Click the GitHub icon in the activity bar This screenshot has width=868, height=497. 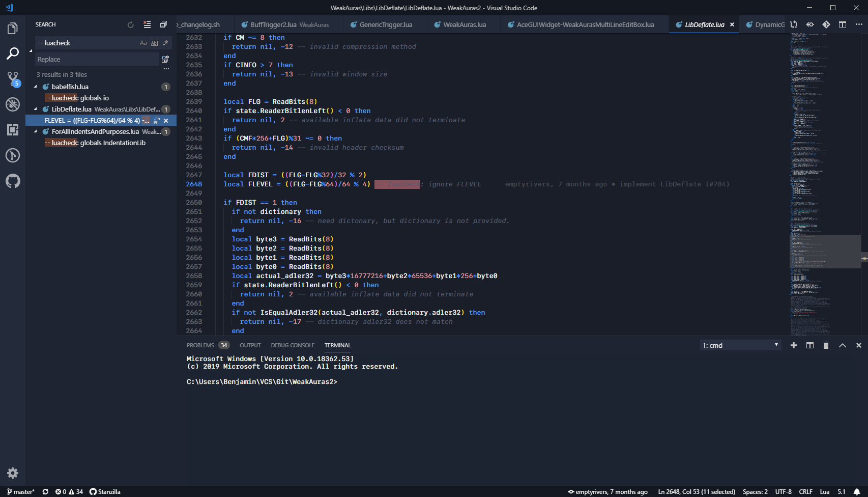[x=13, y=181]
